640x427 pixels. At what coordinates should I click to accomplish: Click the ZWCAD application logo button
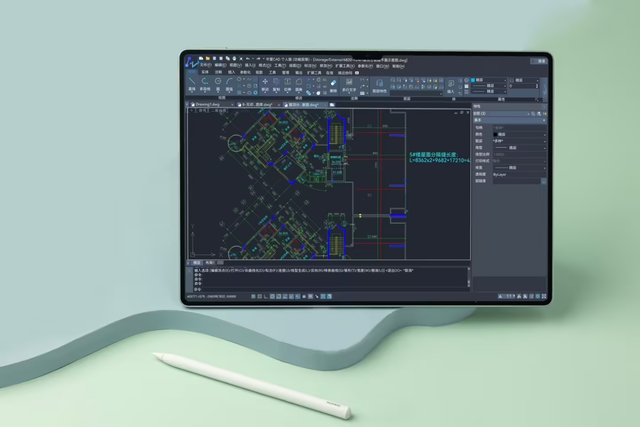(x=190, y=61)
